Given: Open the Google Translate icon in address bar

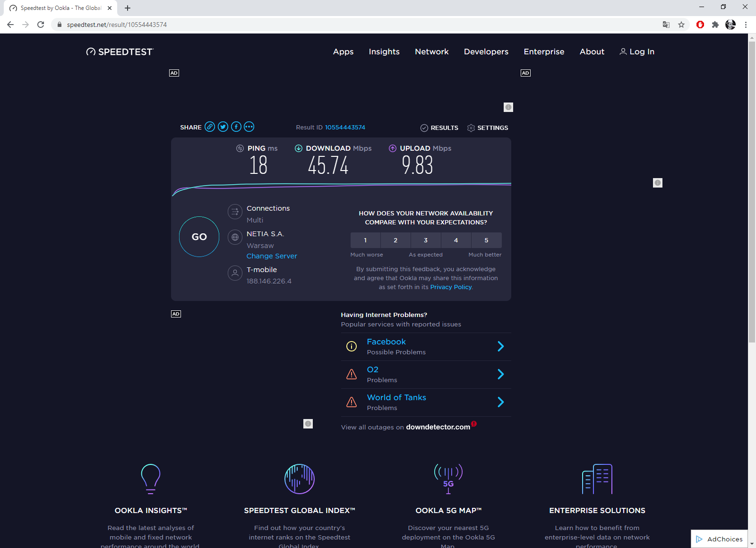Looking at the screenshot, I should pyautogui.click(x=666, y=25).
